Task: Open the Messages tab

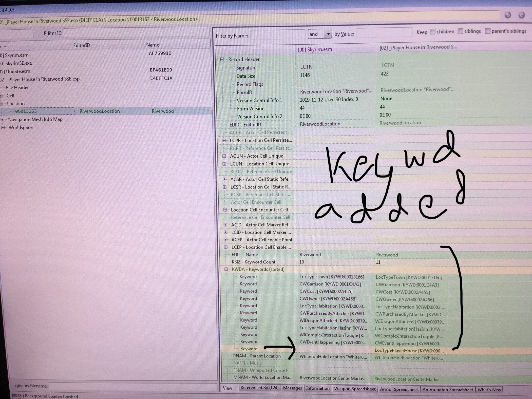Action: 292,388
